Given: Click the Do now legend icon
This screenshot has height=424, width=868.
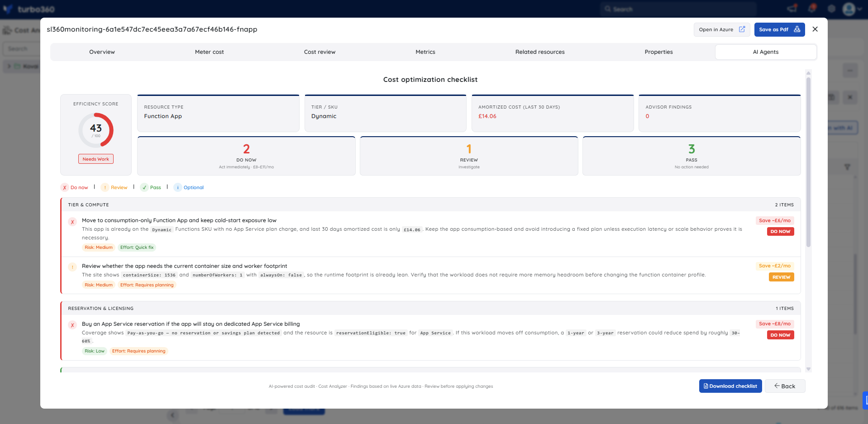Looking at the screenshot, I should (x=65, y=187).
